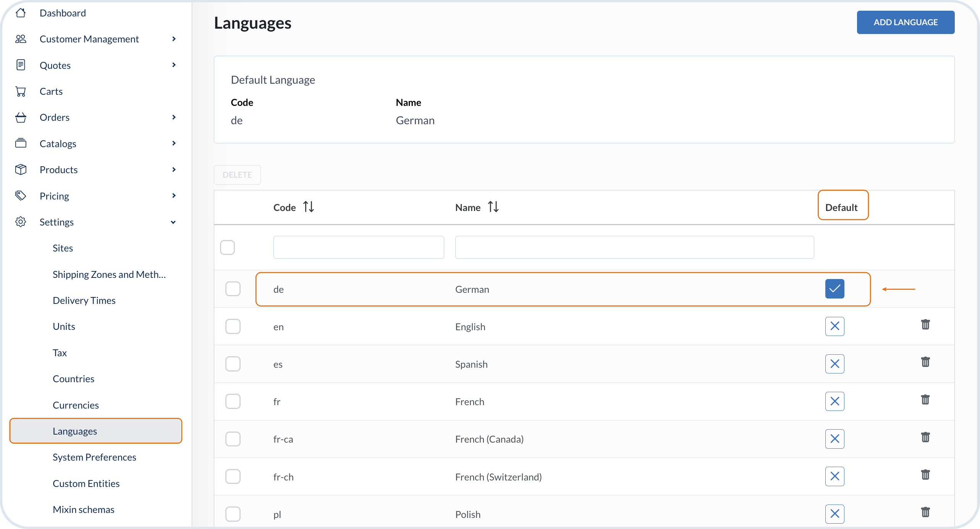Expand the Catalogs submenu chevron

click(174, 143)
